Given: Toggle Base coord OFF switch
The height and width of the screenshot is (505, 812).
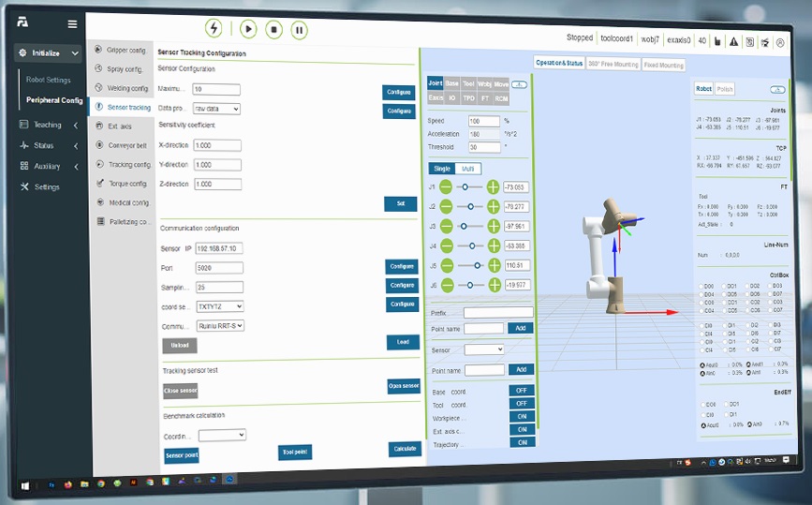Looking at the screenshot, I should 522,390.
